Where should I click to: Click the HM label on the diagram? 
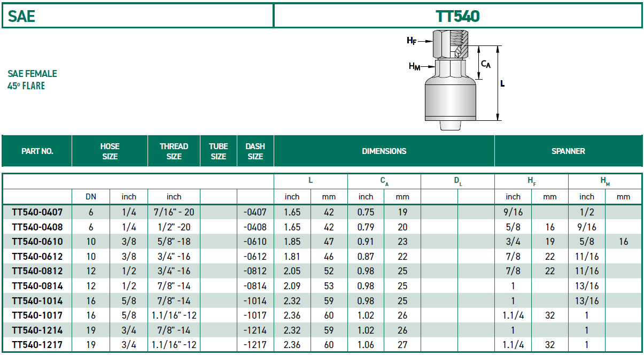(414, 66)
